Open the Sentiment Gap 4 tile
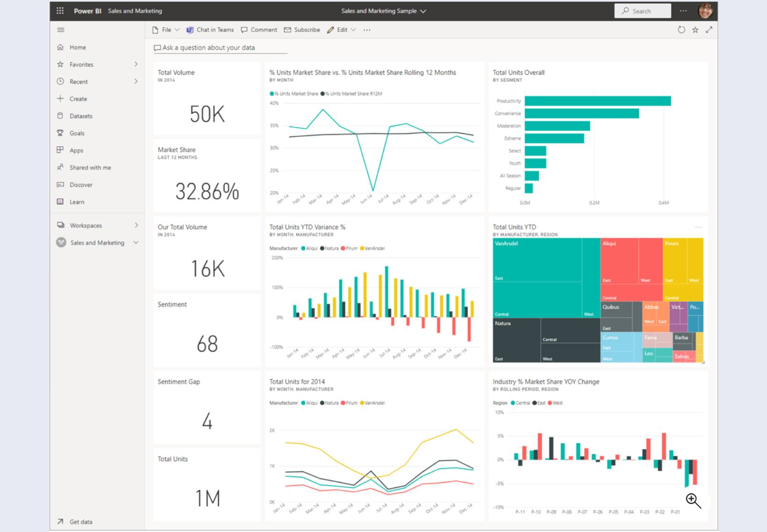The height and width of the screenshot is (532, 767). 207,408
